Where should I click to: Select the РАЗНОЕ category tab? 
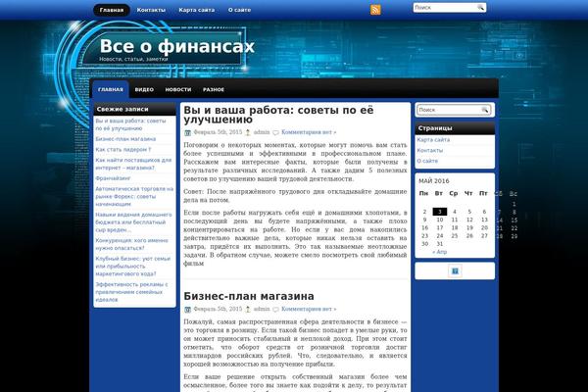214,89
